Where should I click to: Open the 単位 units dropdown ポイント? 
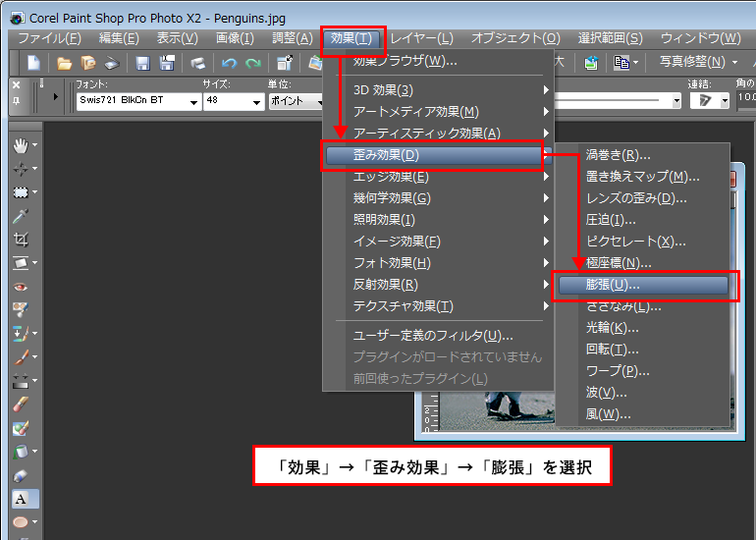coord(297,101)
